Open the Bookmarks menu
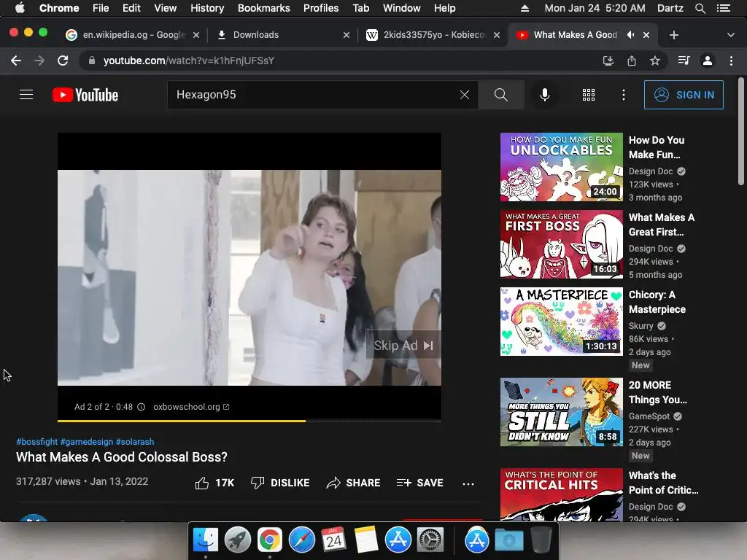747x560 pixels. [x=264, y=8]
